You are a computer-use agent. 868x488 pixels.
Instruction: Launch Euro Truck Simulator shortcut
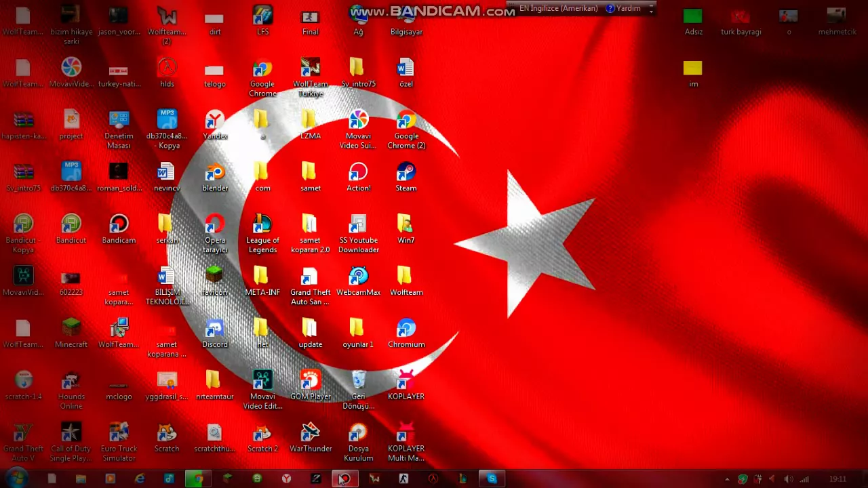coord(119,442)
